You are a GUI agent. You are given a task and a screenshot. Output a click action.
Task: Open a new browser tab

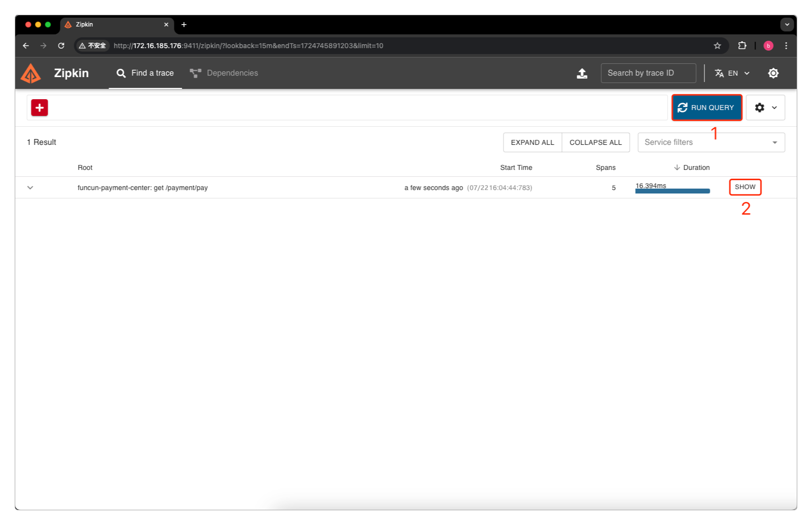184,25
